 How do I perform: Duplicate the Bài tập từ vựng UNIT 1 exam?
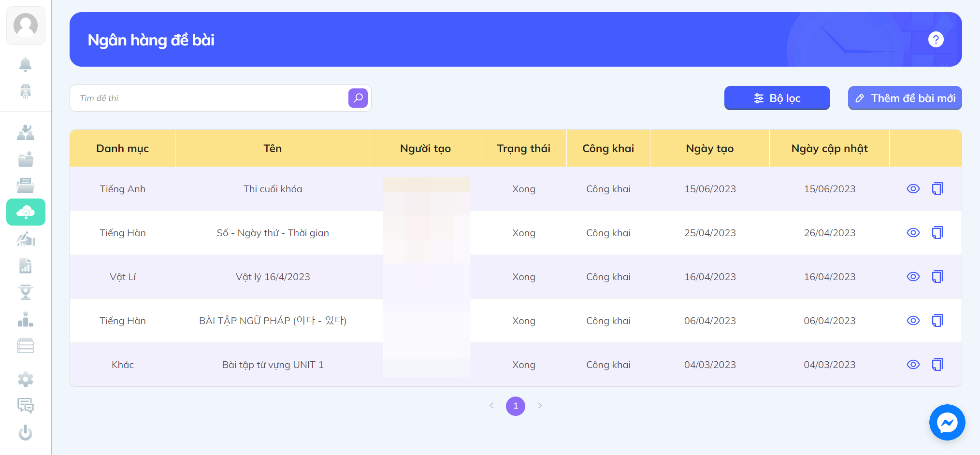[937, 365]
